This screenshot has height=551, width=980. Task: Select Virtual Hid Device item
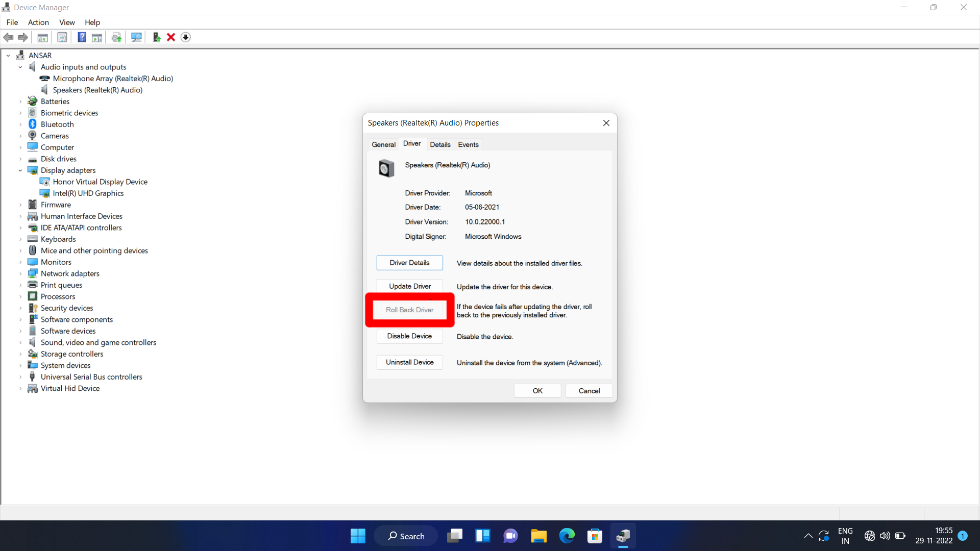point(70,388)
